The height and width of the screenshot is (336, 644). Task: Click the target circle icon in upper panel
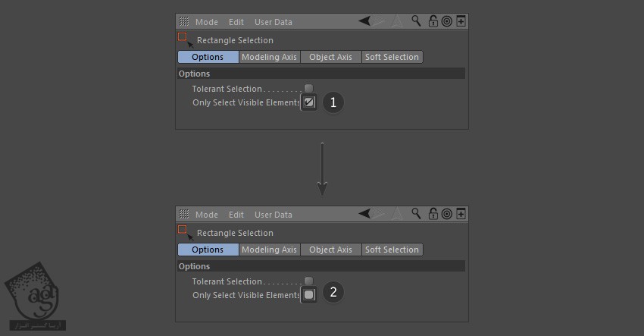(x=446, y=21)
